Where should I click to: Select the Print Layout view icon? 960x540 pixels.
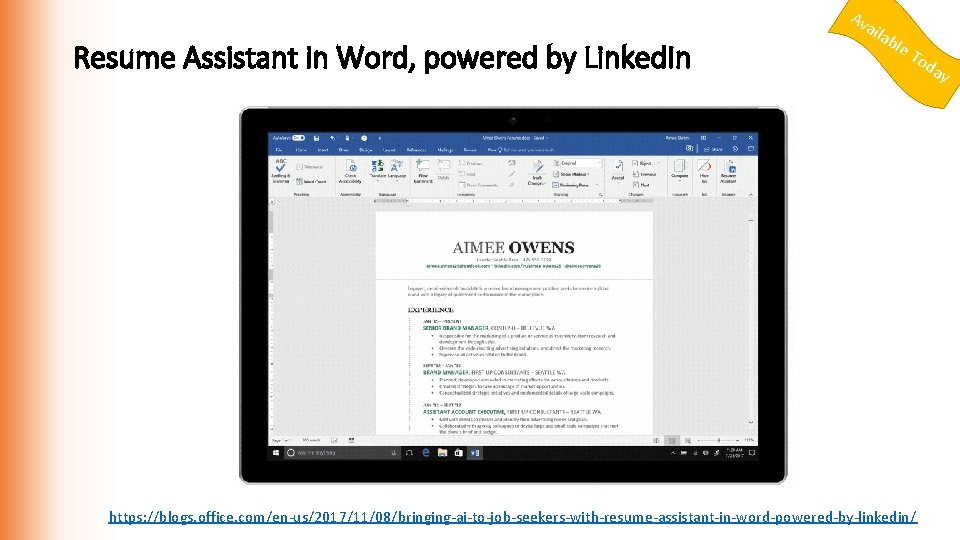pyautogui.click(x=672, y=440)
